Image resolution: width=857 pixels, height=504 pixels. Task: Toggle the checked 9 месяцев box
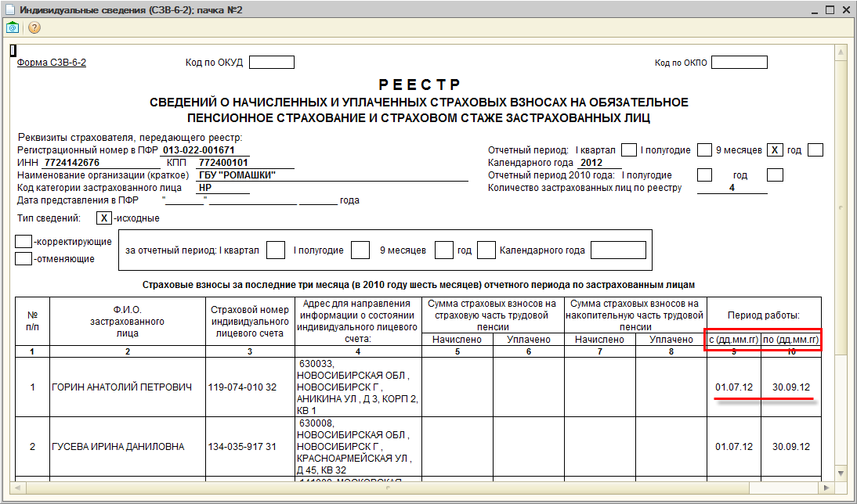tap(775, 149)
